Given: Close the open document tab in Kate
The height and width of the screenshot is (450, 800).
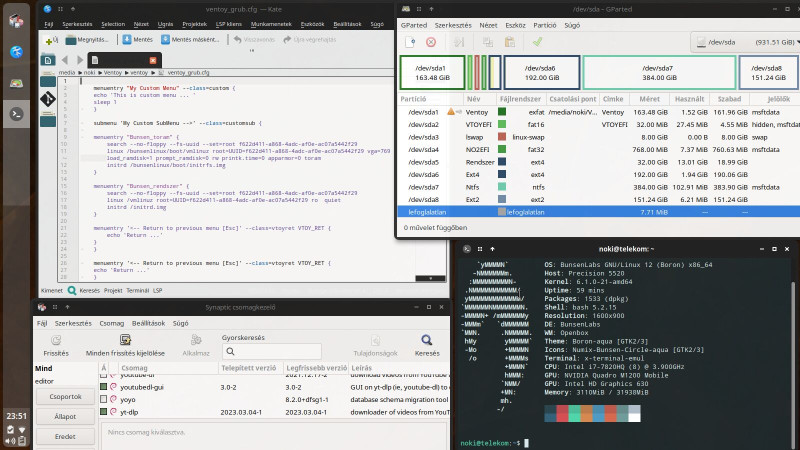Looking at the screenshot, I should coord(153,60).
